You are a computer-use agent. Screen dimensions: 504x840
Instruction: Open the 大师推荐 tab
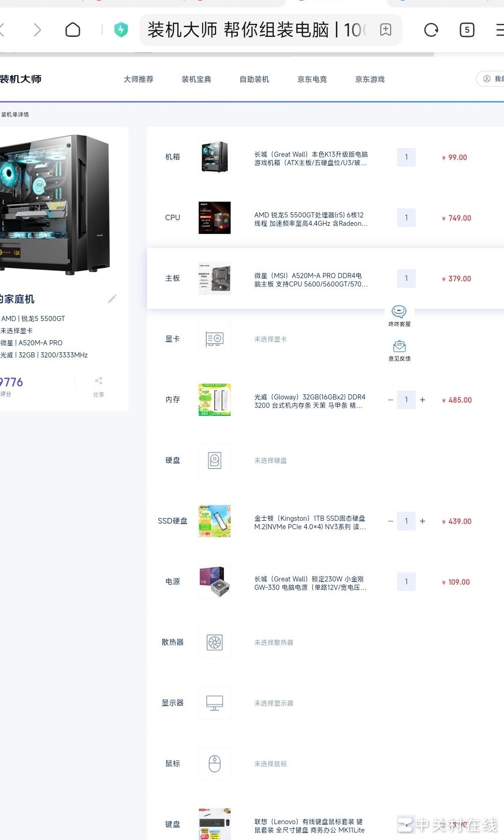139,79
